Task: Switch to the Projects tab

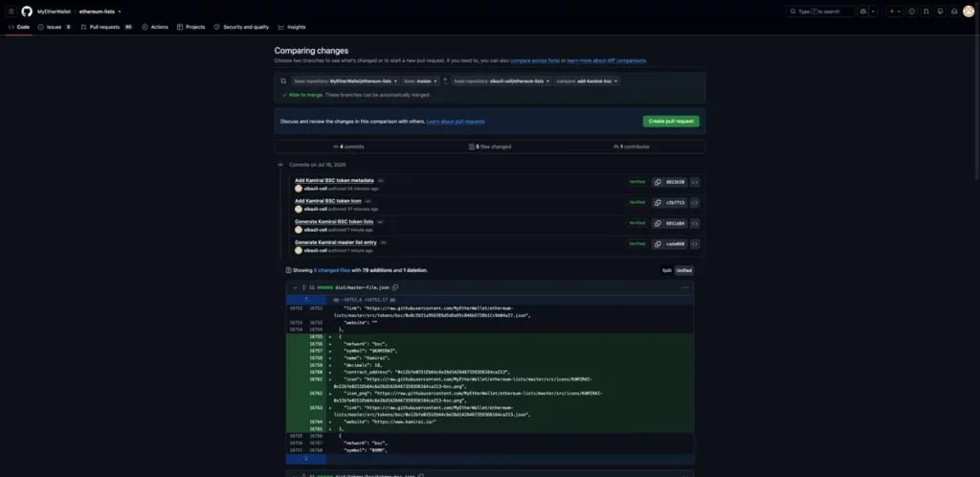Action: [x=190, y=27]
